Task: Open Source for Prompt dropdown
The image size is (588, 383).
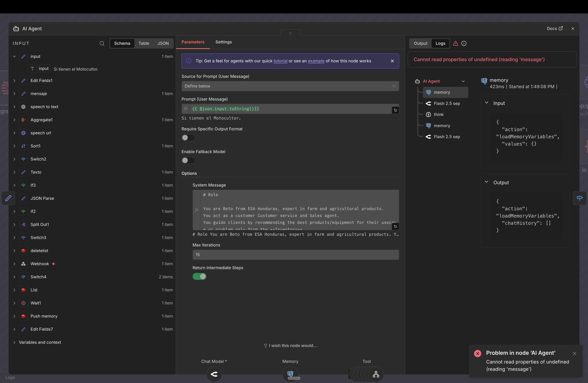Action: tap(290, 86)
